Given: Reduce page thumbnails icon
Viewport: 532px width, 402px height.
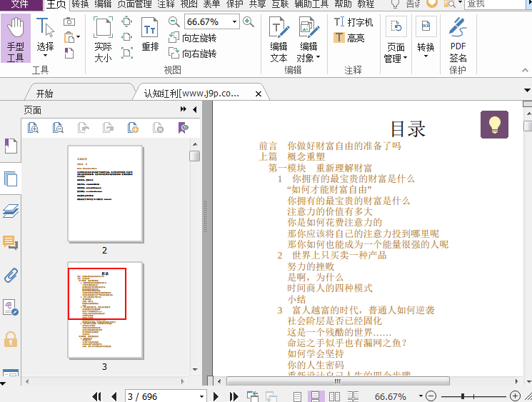Looking at the screenshot, I should point(58,128).
